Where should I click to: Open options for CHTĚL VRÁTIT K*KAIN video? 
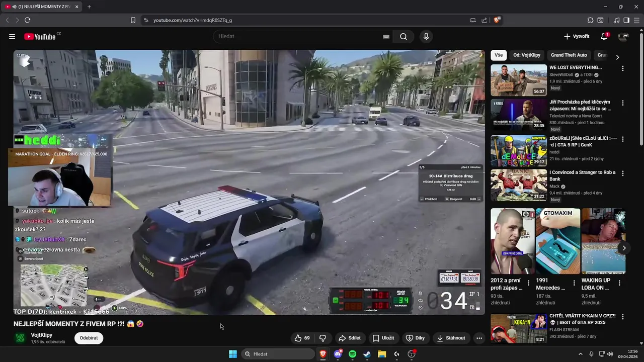tap(623, 317)
